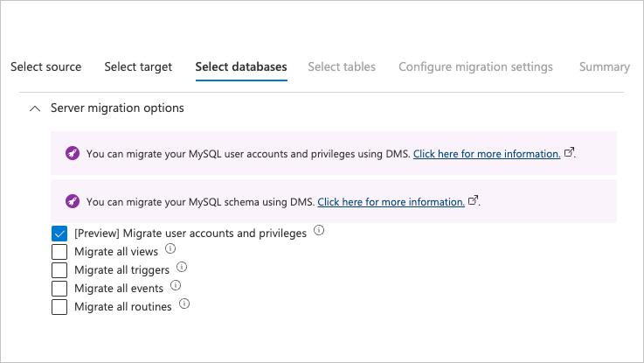
Task: Click info icon next to Migrate all routines
Action: pyautogui.click(x=184, y=304)
